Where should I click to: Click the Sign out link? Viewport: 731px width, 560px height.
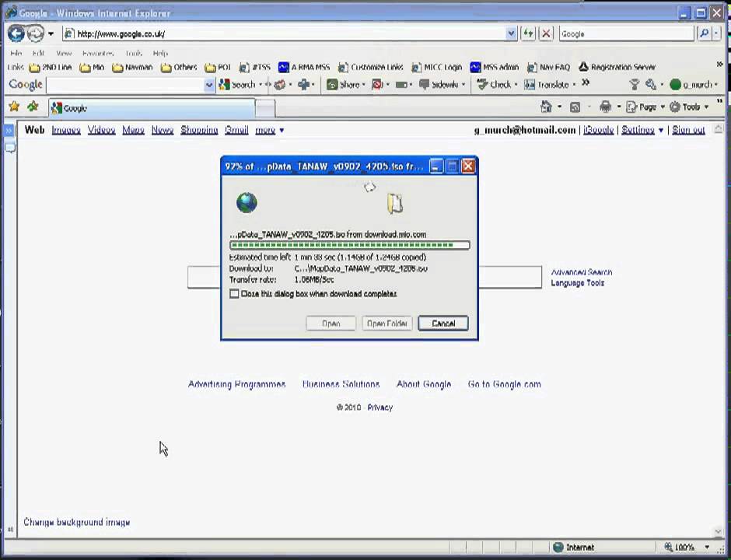click(688, 130)
